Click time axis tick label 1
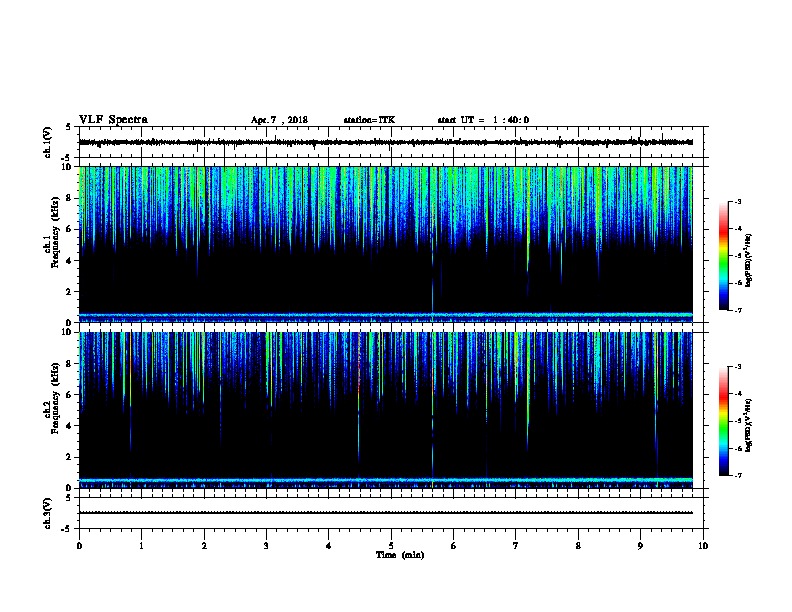Screen dimensions: 792x612 coord(141,546)
